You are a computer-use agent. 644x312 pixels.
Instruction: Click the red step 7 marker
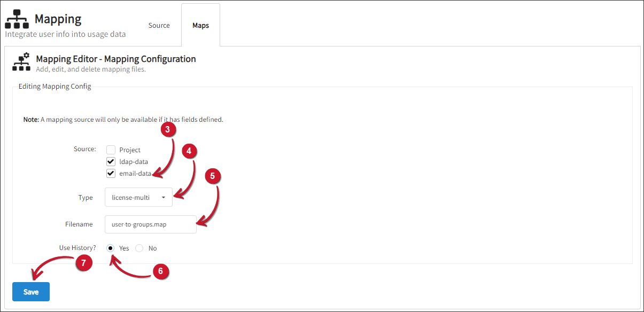point(84,263)
